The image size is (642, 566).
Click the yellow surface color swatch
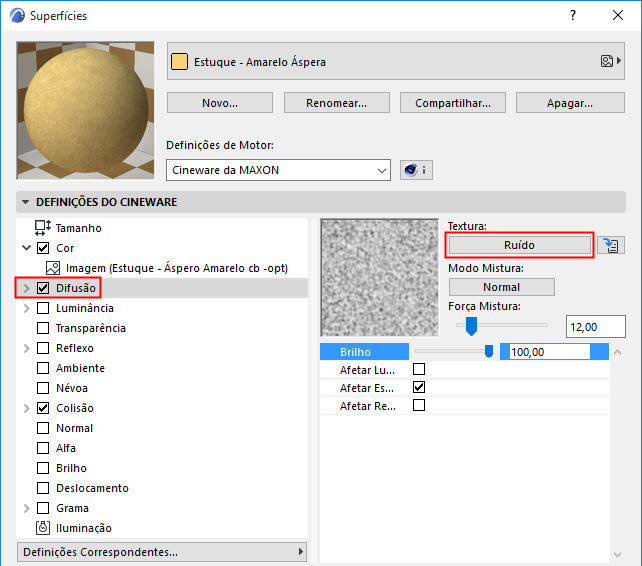pos(179,61)
